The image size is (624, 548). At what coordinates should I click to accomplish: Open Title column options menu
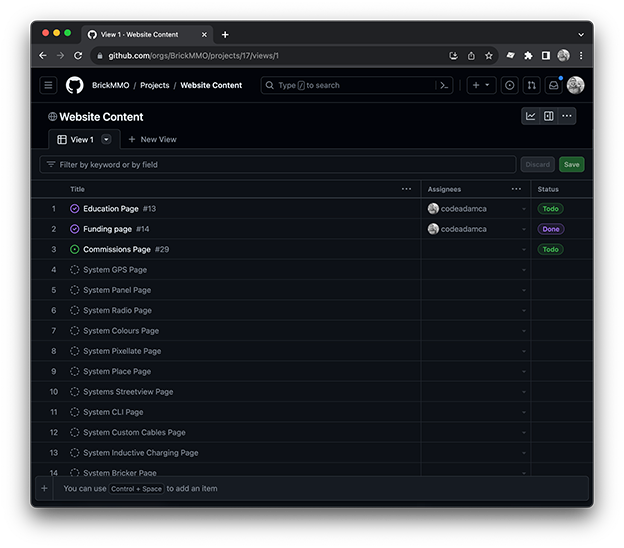click(406, 188)
